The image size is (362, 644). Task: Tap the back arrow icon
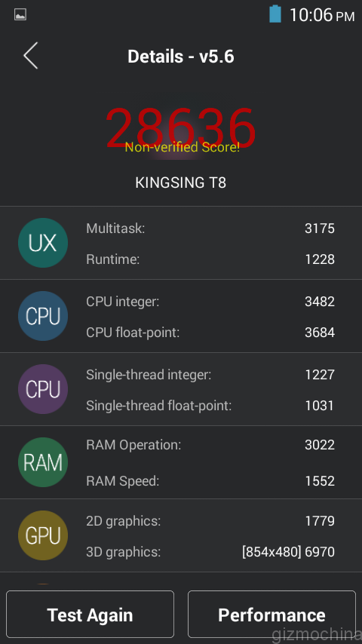pos(31,56)
